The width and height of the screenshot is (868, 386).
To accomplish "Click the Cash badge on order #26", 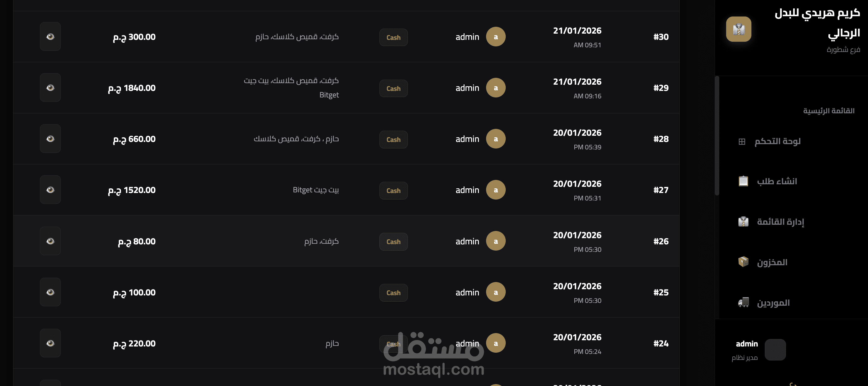I will pos(393,242).
